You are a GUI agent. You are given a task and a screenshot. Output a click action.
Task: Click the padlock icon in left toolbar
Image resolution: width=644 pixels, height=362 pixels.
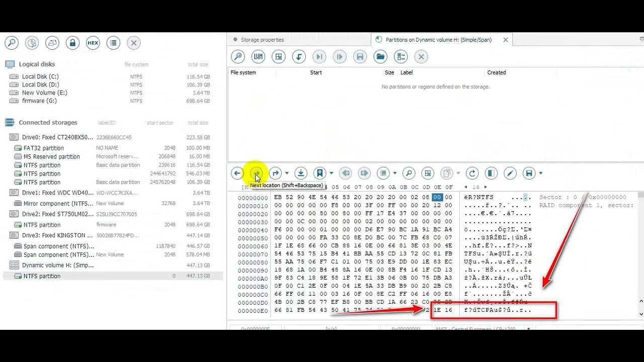[72, 43]
